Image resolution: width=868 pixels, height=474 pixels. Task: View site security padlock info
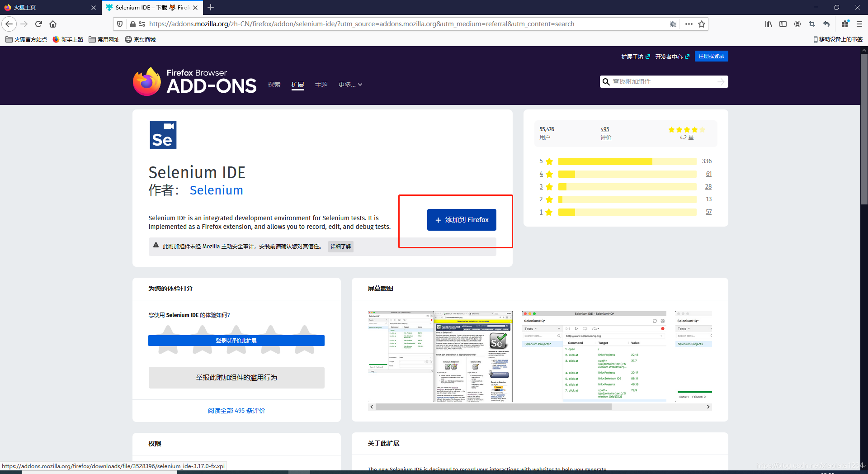pos(132,24)
